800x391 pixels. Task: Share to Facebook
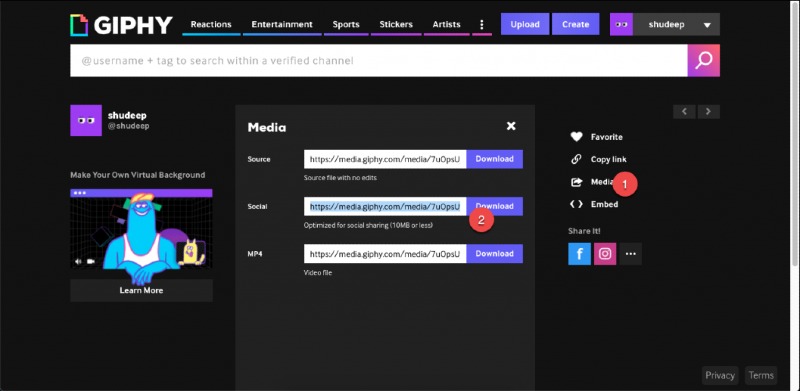point(579,254)
